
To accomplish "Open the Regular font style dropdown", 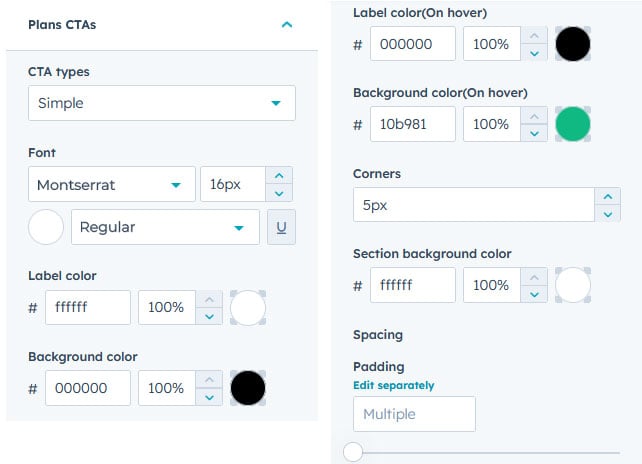I will (x=165, y=227).
